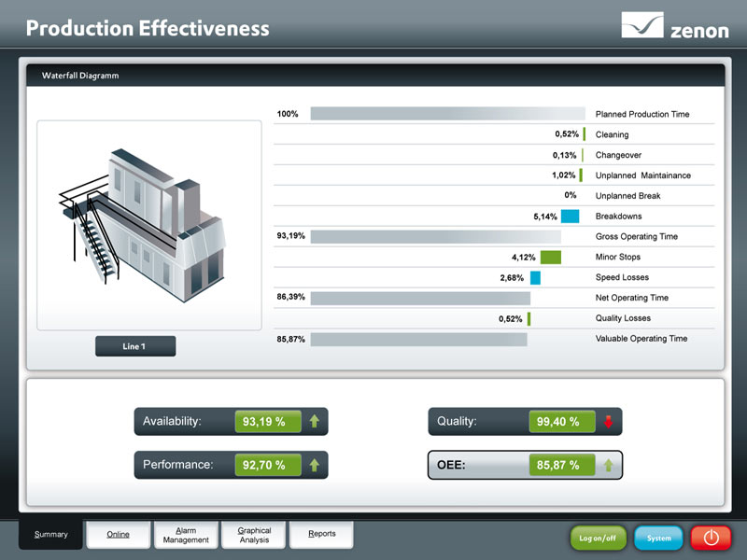Open the Summary tab
The height and width of the screenshot is (560, 747).
(x=50, y=535)
